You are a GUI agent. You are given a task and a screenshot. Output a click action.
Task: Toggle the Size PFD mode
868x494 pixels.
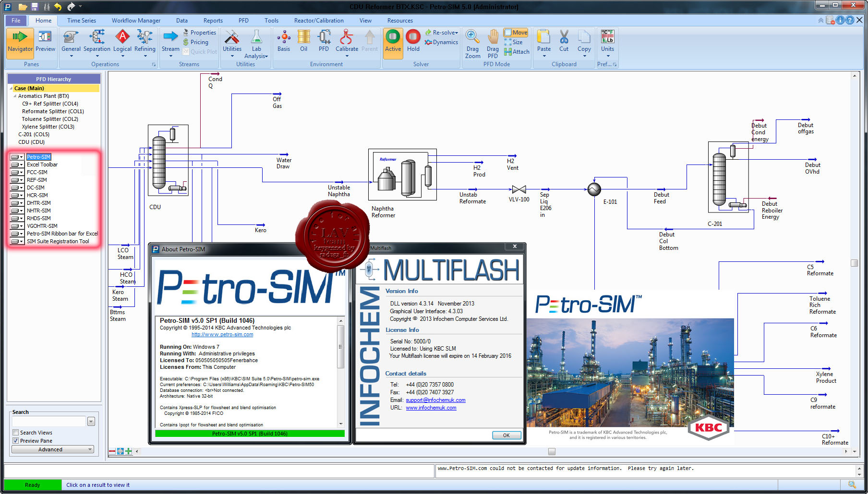[513, 42]
